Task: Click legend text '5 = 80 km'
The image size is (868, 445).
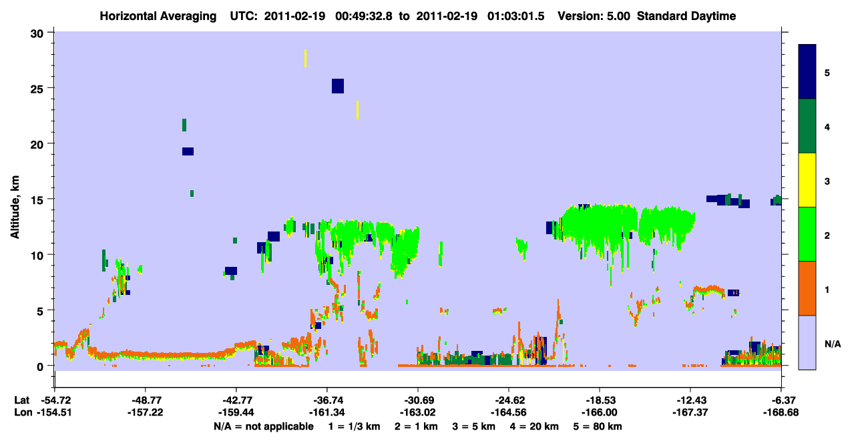Action: pyautogui.click(x=598, y=426)
